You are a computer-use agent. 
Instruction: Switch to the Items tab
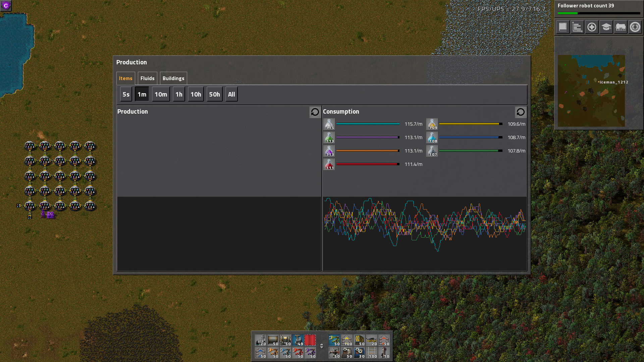tap(126, 78)
